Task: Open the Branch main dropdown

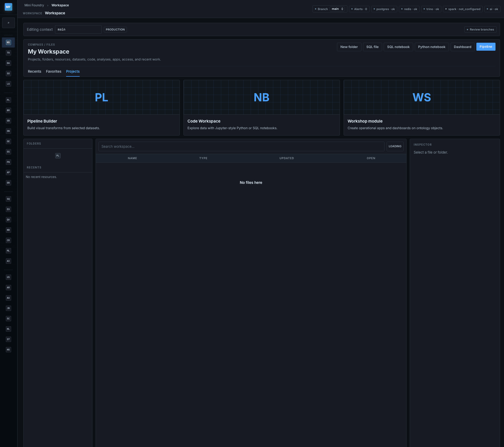Action: [337, 9]
